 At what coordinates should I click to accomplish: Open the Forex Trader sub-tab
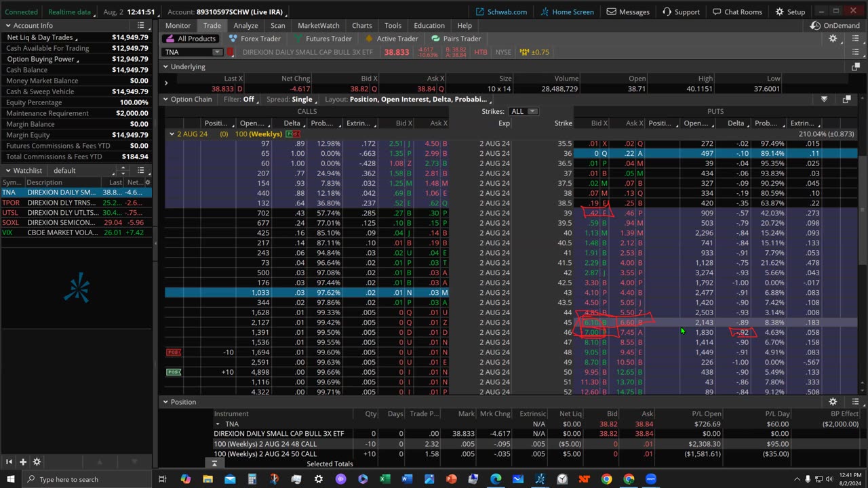(254, 39)
